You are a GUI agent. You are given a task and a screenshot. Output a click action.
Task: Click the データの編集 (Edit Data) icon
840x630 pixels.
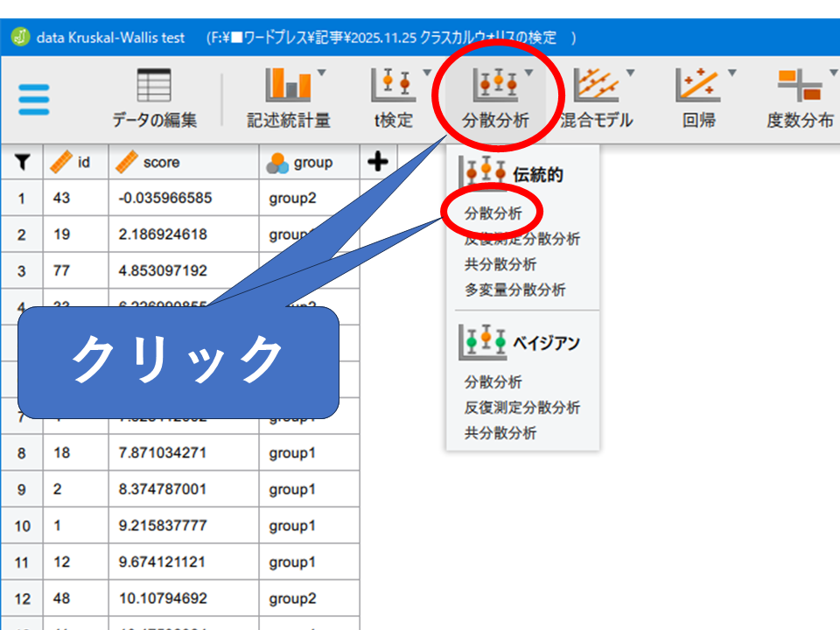pos(154,98)
